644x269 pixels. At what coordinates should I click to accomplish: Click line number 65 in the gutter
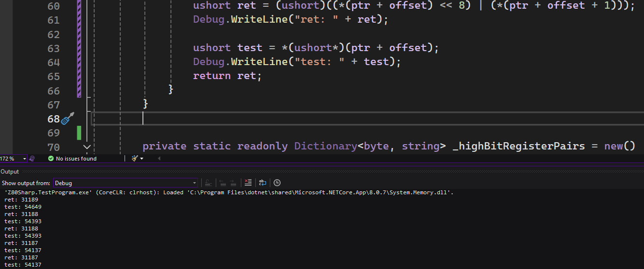54,76
